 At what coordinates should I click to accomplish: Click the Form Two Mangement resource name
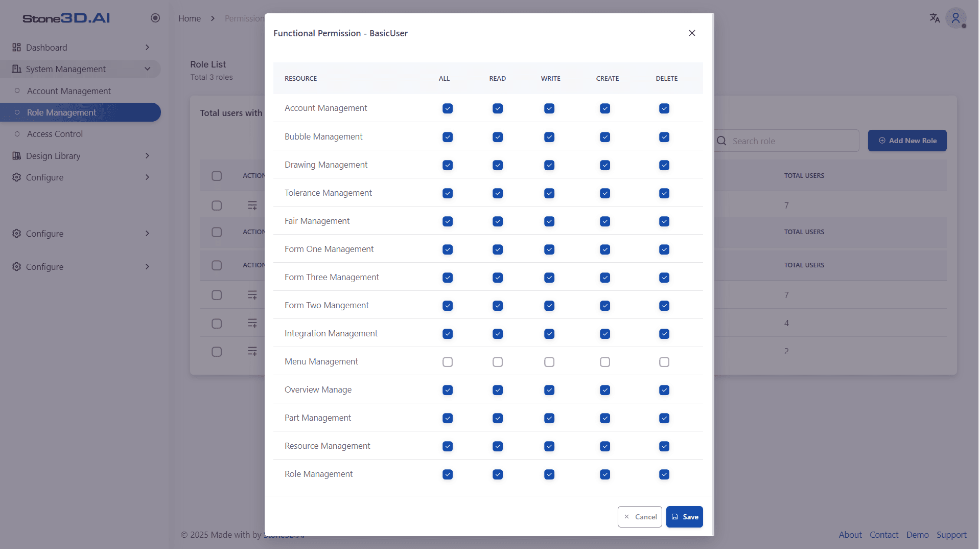[x=326, y=305]
